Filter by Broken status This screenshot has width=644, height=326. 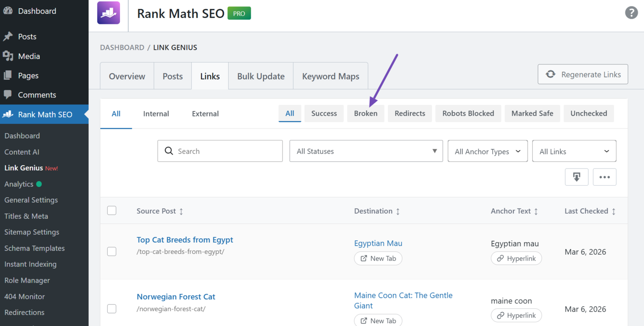[366, 113]
